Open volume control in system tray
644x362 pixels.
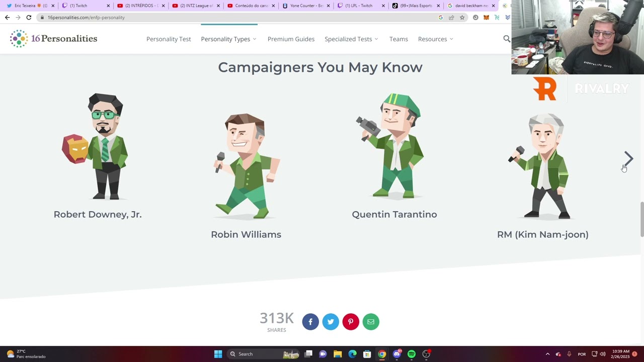[x=603, y=354]
